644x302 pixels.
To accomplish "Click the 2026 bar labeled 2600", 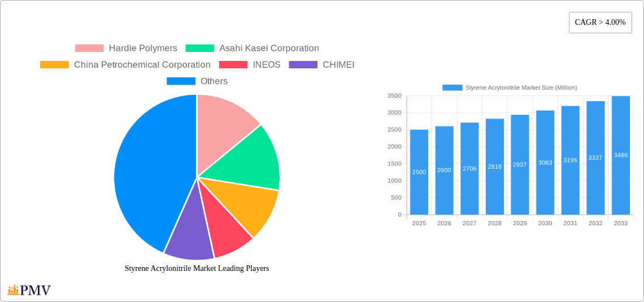I will (445, 170).
